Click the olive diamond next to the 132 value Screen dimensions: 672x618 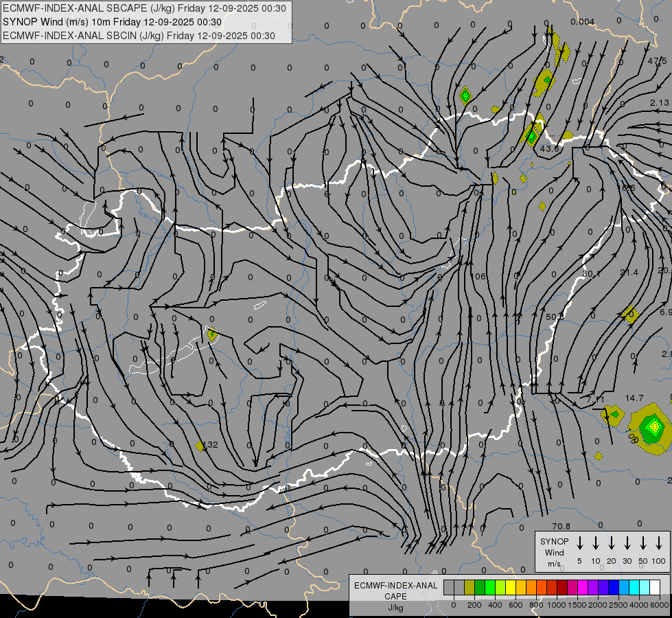click(200, 446)
